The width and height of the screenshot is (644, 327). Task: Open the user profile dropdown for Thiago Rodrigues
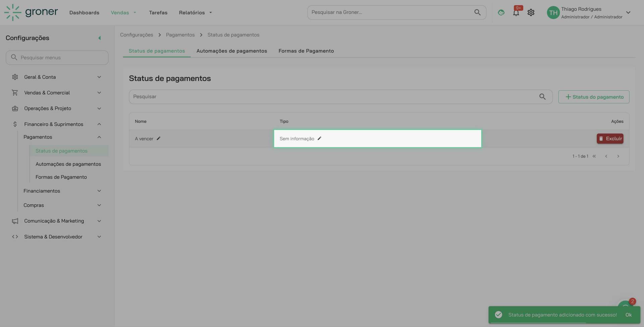(x=628, y=13)
